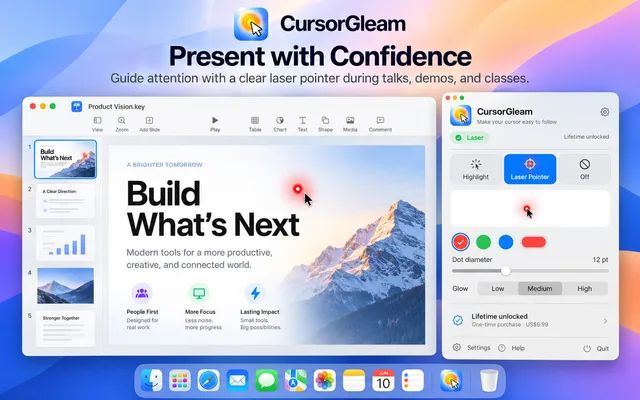Click the Lifetime unlocked label at top right
The height and width of the screenshot is (400, 640).
[x=586, y=137]
